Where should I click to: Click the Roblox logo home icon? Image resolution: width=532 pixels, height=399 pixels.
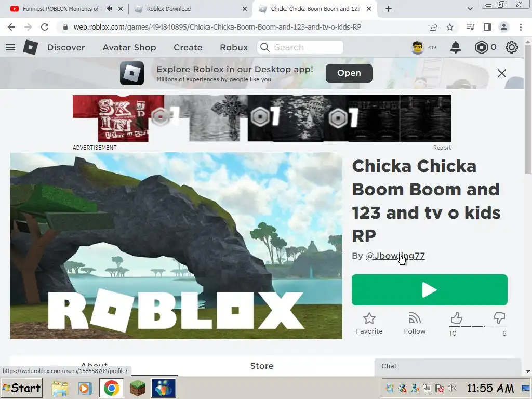tap(30, 47)
